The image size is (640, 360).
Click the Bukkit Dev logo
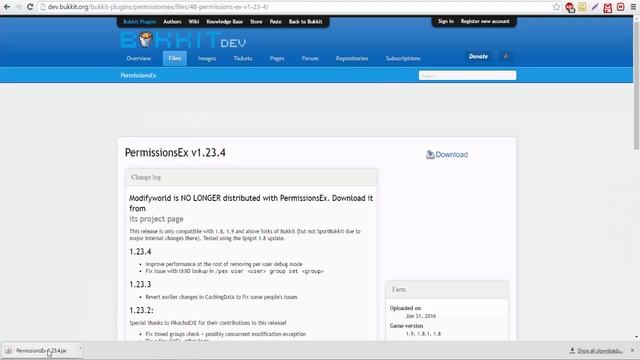(183, 40)
